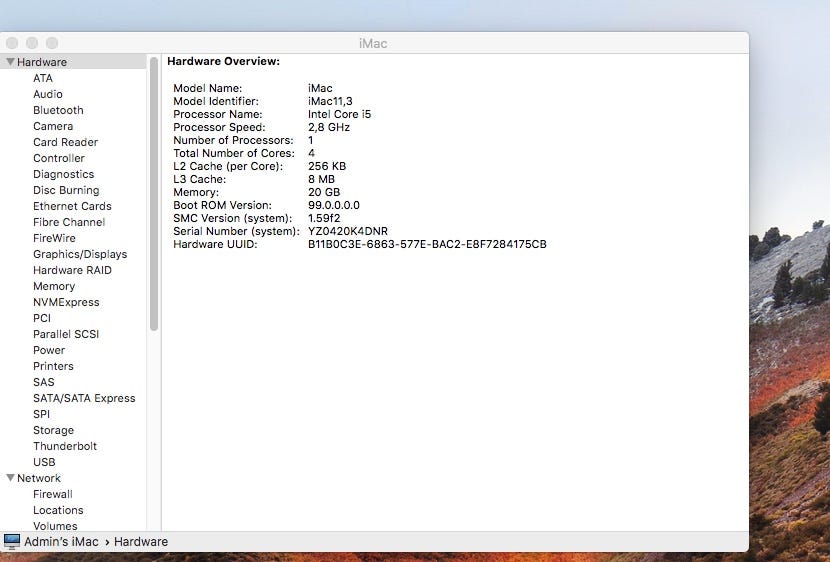Open Audio hardware section
The image size is (830, 562).
click(x=48, y=94)
